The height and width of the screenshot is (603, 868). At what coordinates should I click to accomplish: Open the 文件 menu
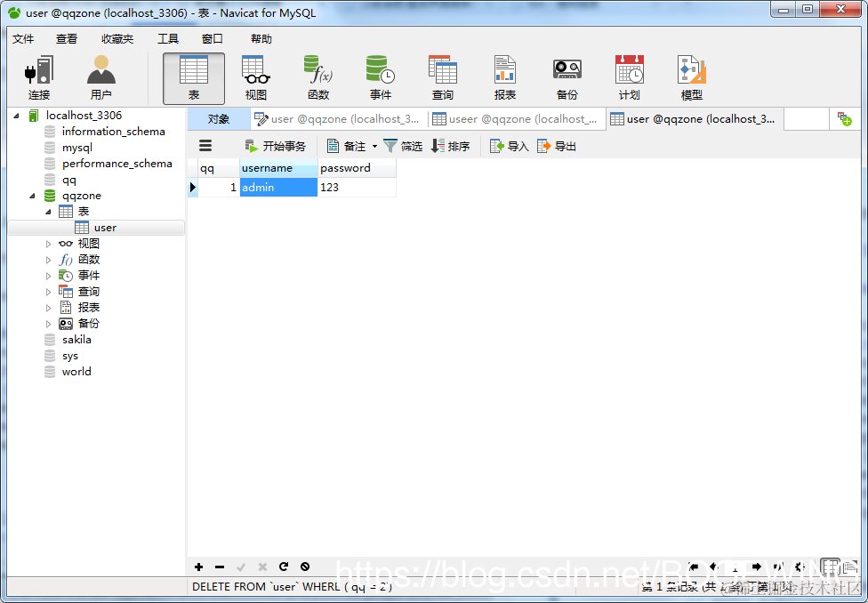coord(23,39)
